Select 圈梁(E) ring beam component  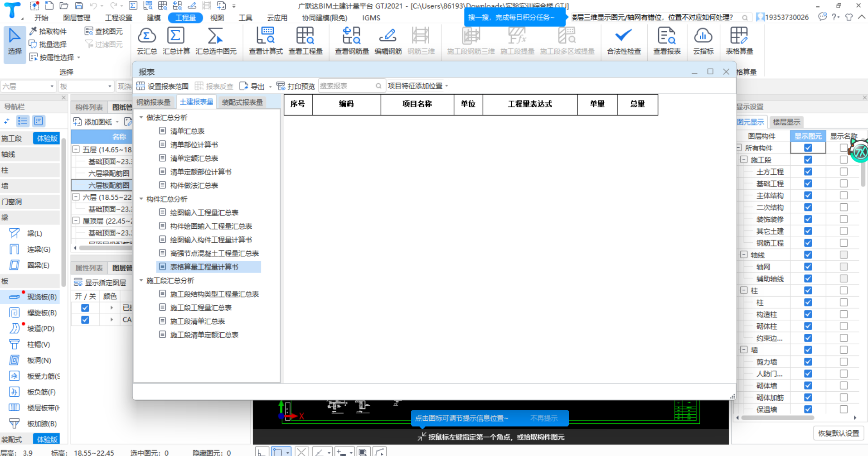tap(30, 265)
